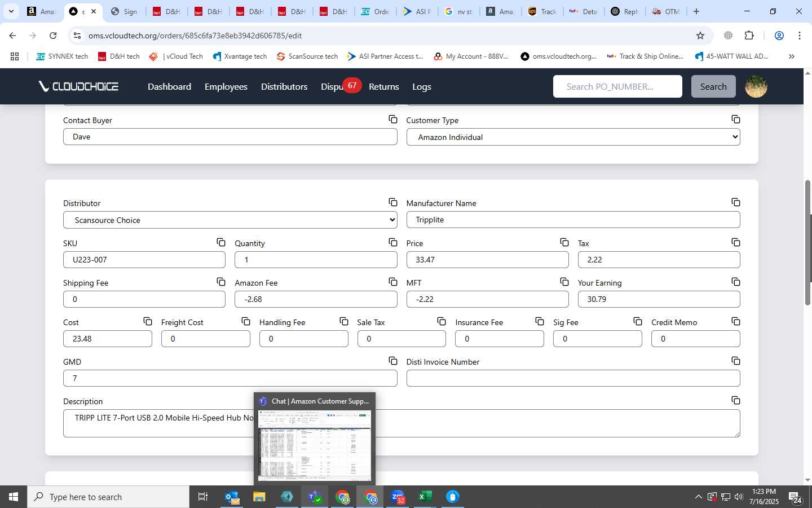
Task: Open the Returns nav item
Action: (x=384, y=86)
